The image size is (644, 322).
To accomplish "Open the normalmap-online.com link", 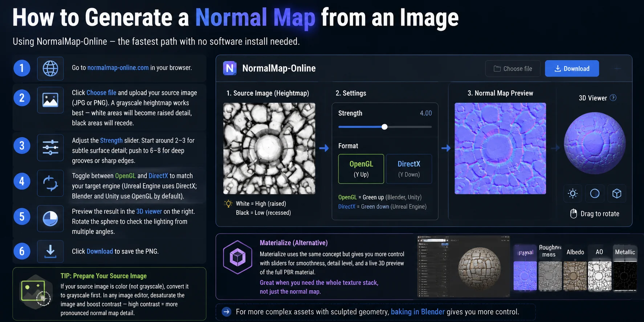I will point(118,68).
